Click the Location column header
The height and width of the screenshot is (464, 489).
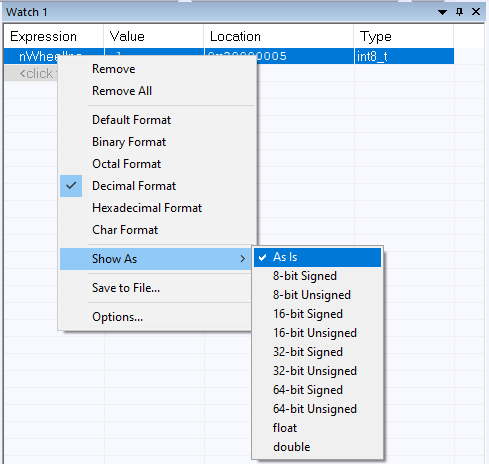click(x=279, y=36)
